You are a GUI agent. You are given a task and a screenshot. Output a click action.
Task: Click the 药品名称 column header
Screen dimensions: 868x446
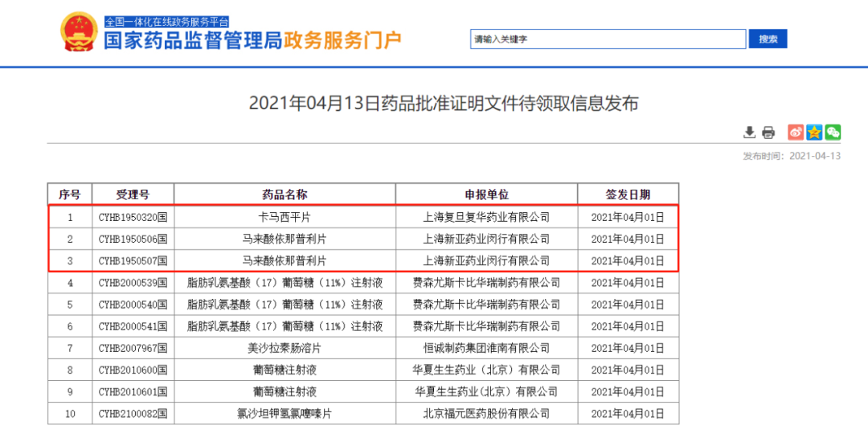point(285,194)
